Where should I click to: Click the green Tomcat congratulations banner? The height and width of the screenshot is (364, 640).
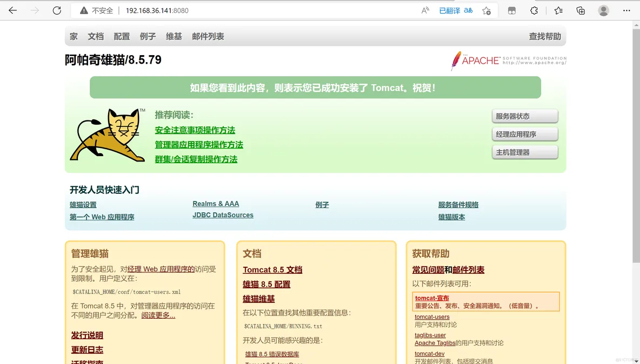click(x=316, y=87)
